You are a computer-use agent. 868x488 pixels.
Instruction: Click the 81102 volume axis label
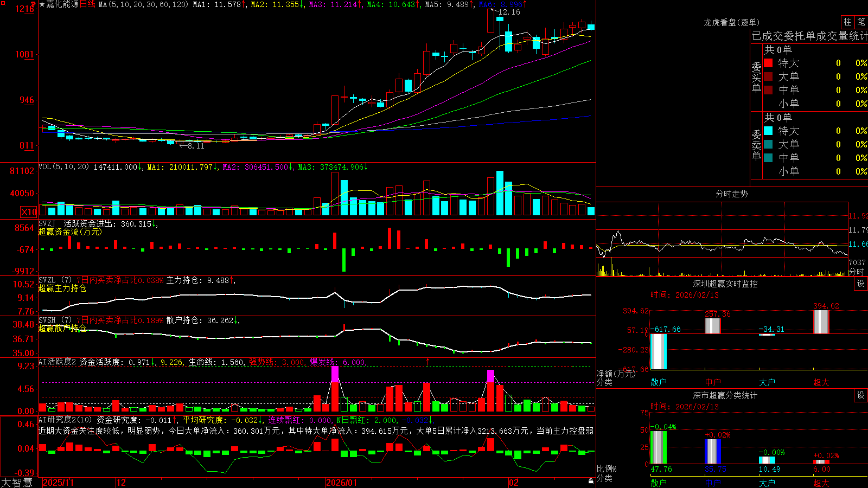[22, 171]
